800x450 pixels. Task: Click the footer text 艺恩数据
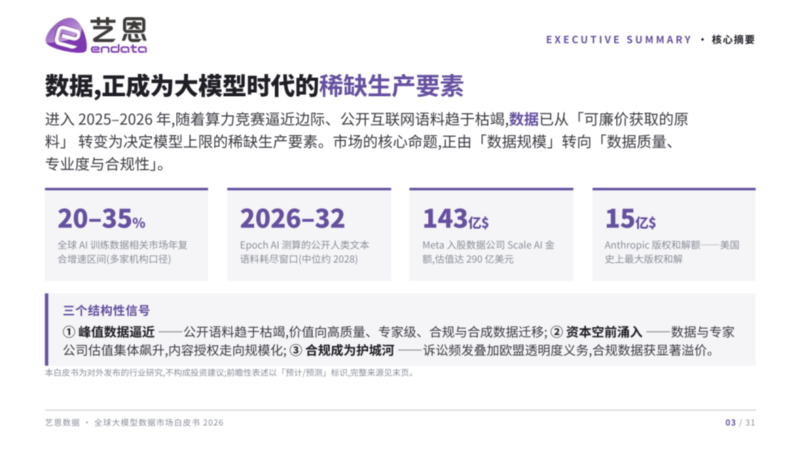tap(62, 422)
